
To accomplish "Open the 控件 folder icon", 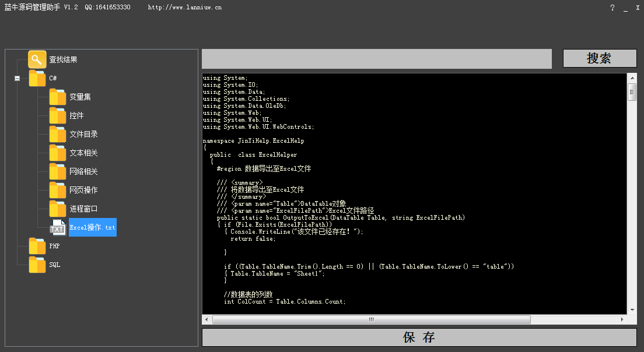I will click(x=58, y=115).
